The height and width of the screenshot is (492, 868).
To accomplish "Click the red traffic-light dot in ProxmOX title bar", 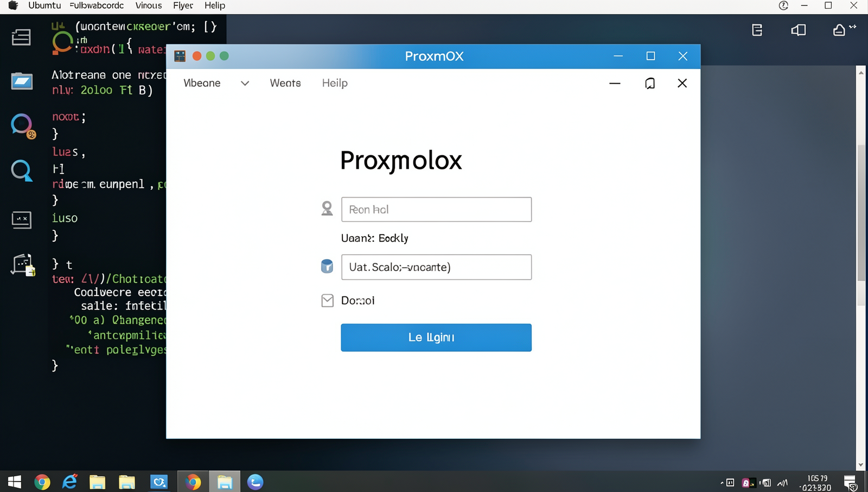I will 197,56.
